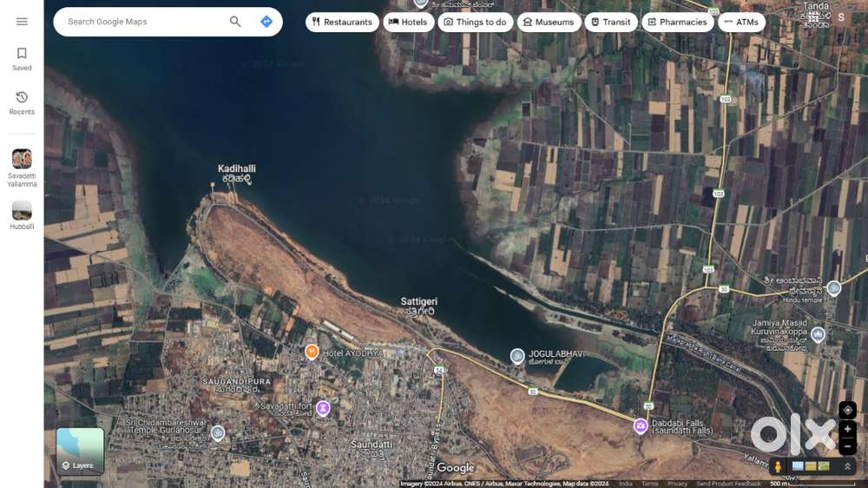The width and height of the screenshot is (868, 488).
Task: Zoom in with the plus button
Action: coord(847,429)
